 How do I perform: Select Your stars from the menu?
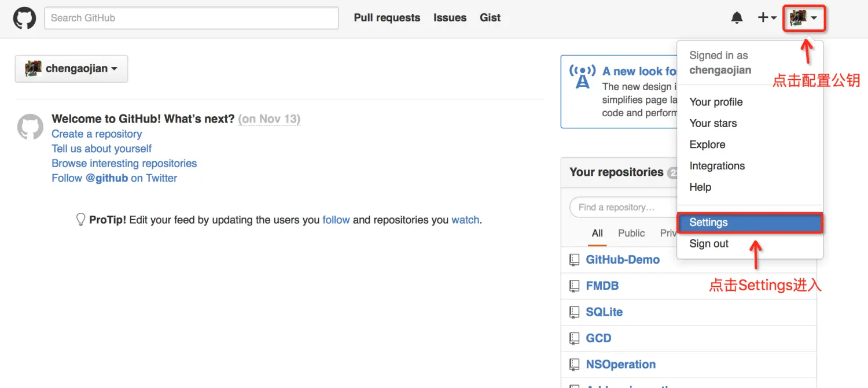[x=713, y=123]
